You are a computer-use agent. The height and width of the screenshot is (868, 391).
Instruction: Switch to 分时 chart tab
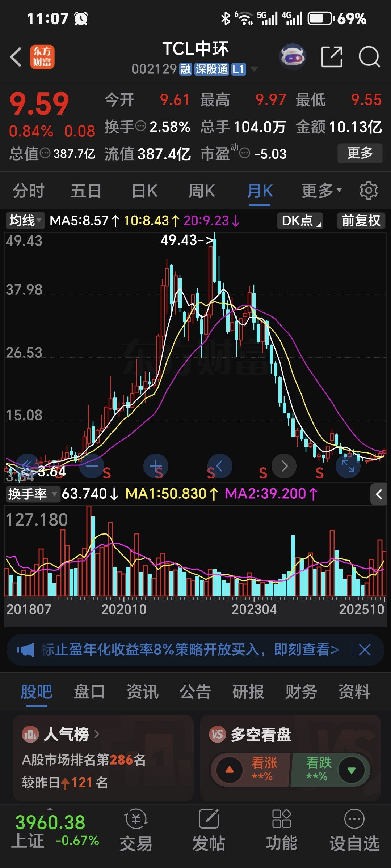pyautogui.click(x=29, y=191)
